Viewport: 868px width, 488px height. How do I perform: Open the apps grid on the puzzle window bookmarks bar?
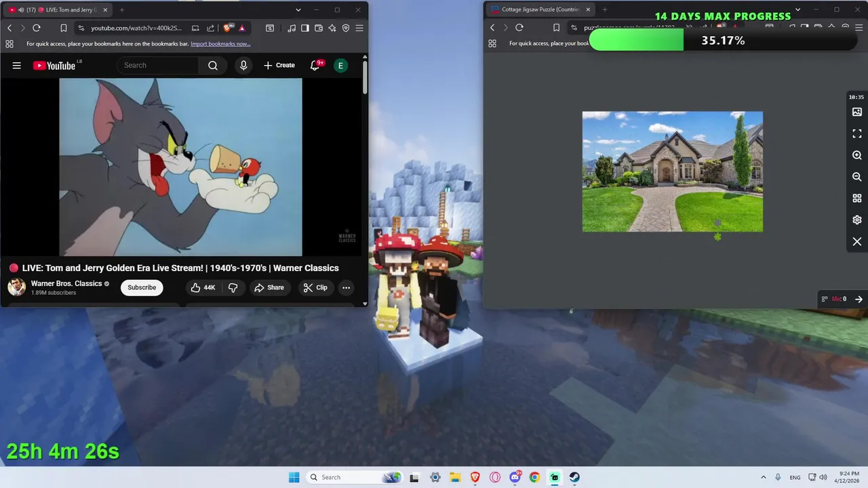[492, 43]
